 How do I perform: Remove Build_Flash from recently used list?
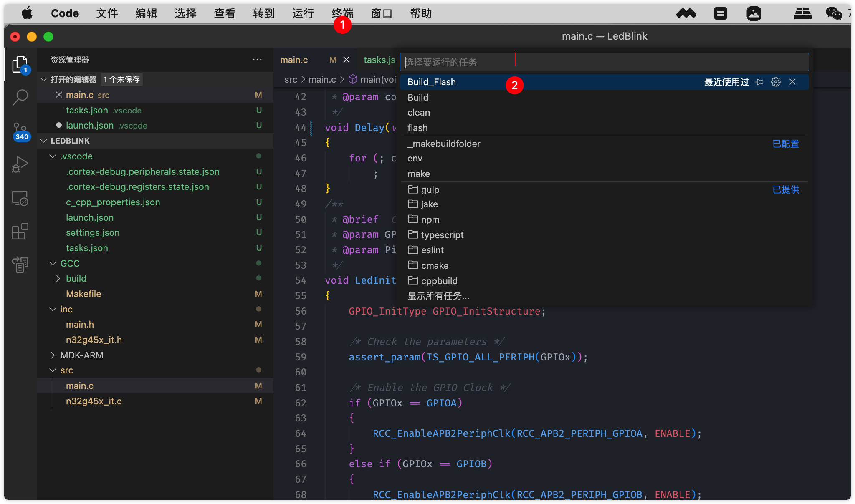pyautogui.click(x=792, y=82)
